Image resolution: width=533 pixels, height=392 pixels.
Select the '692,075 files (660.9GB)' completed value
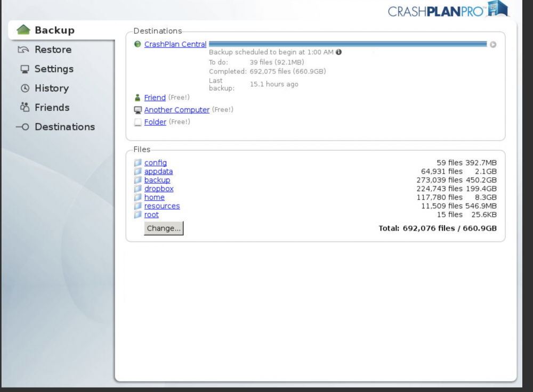[x=288, y=71]
